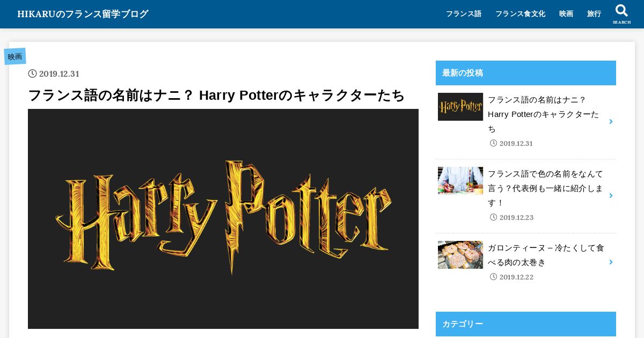Click the article date 2019.12.31 below the tag
This screenshot has height=338, width=644.
point(59,74)
